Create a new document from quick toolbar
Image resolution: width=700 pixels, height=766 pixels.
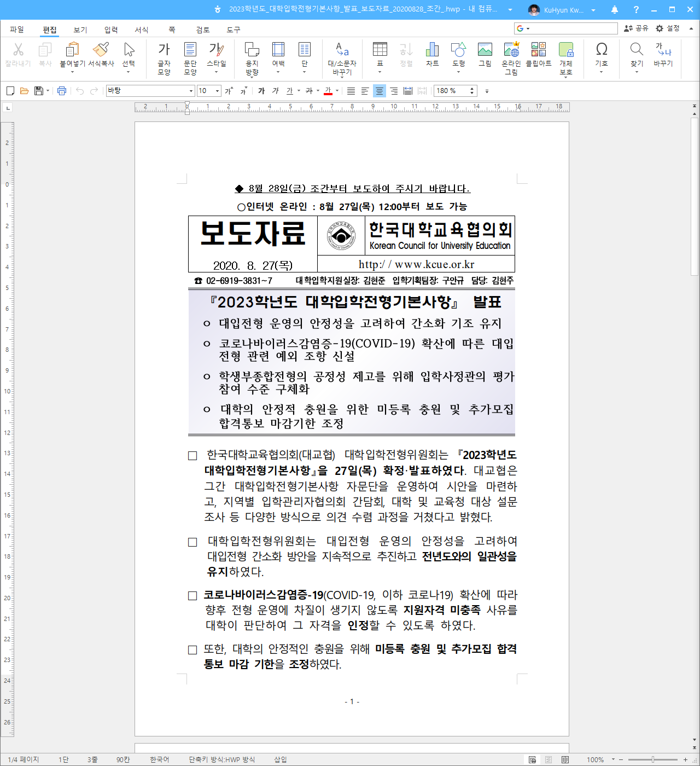pos(10,91)
